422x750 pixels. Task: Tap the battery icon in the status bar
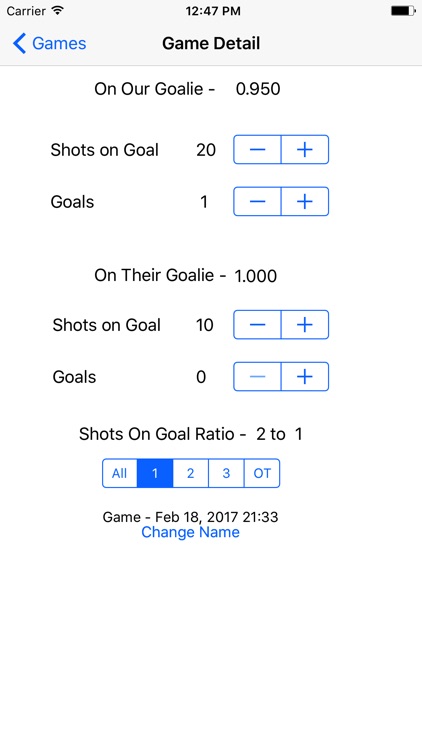[x=403, y=11]
